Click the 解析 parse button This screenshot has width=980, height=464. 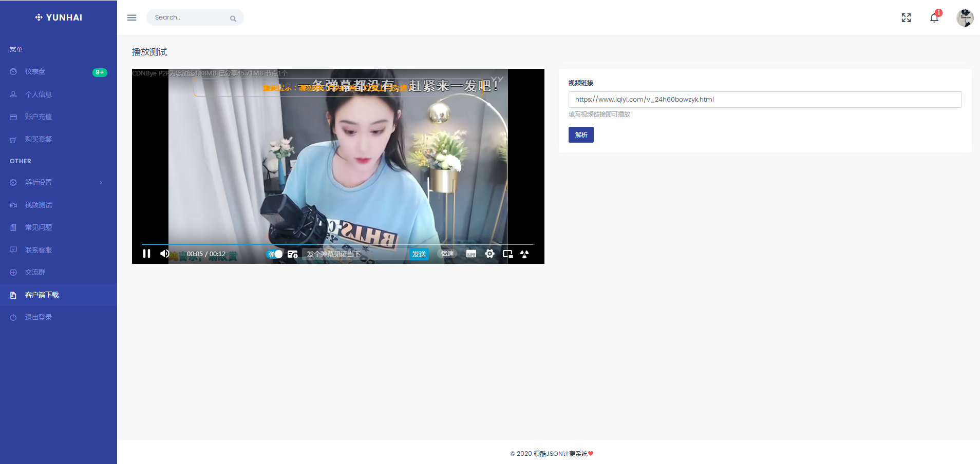click(x=581, y=134)
